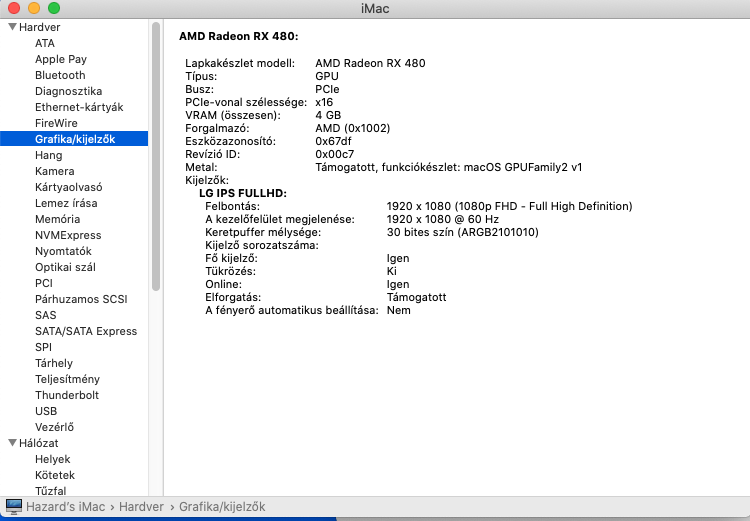
Task: Select ATA in the sidebar
Action: tap(44, 43)
